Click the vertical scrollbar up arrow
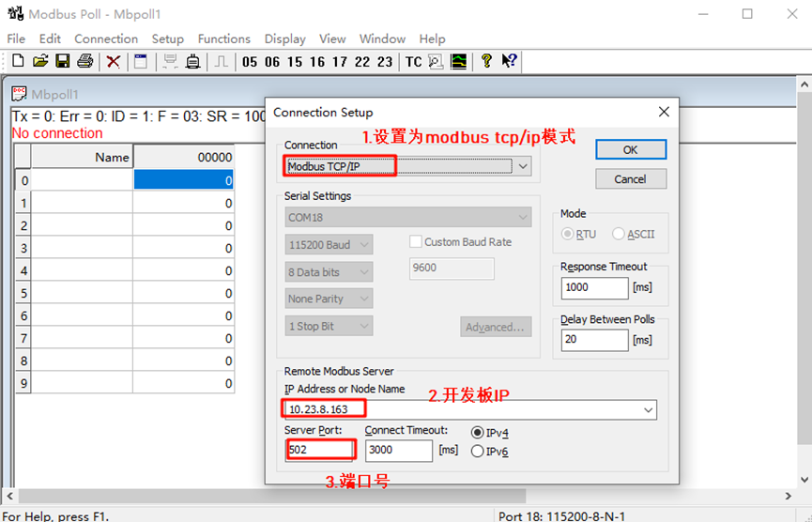The width and height of the screenshot is (812, 522). (x=804, y=84)
